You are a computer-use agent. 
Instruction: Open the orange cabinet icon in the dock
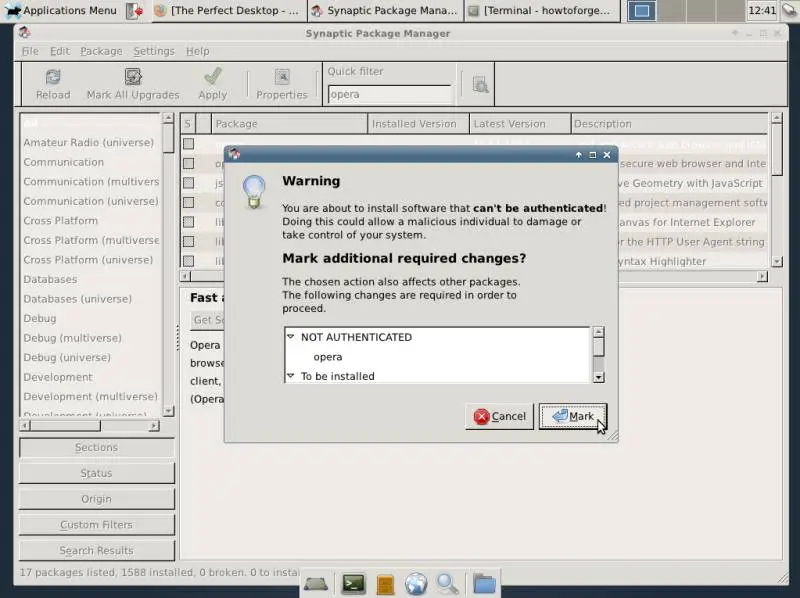pos(385,585)
